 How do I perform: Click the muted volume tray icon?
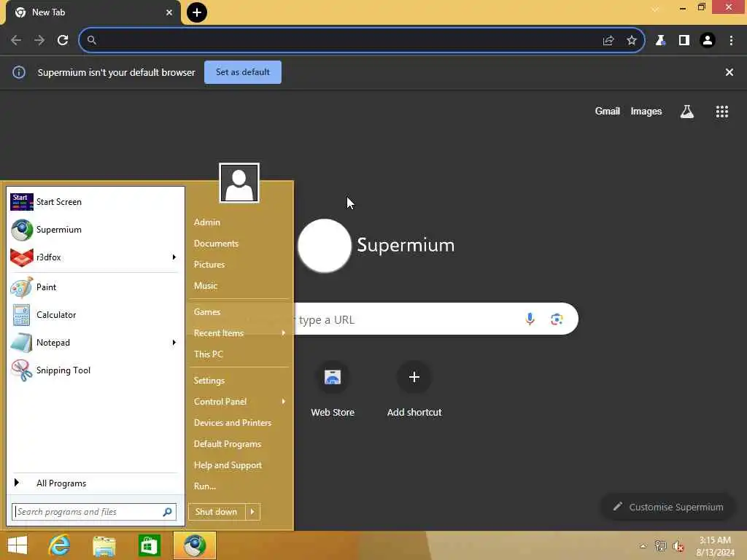tap(678, 546)
